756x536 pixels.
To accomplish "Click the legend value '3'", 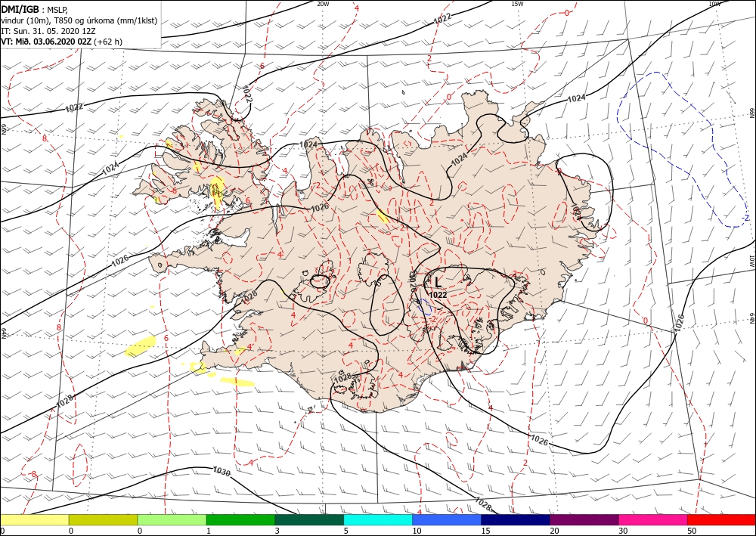I will pos(277,531).
